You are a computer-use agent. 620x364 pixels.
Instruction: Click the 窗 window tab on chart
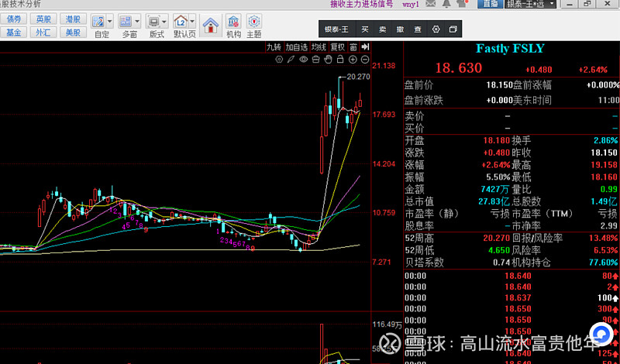pyautogui.click(x=353, y=47)
